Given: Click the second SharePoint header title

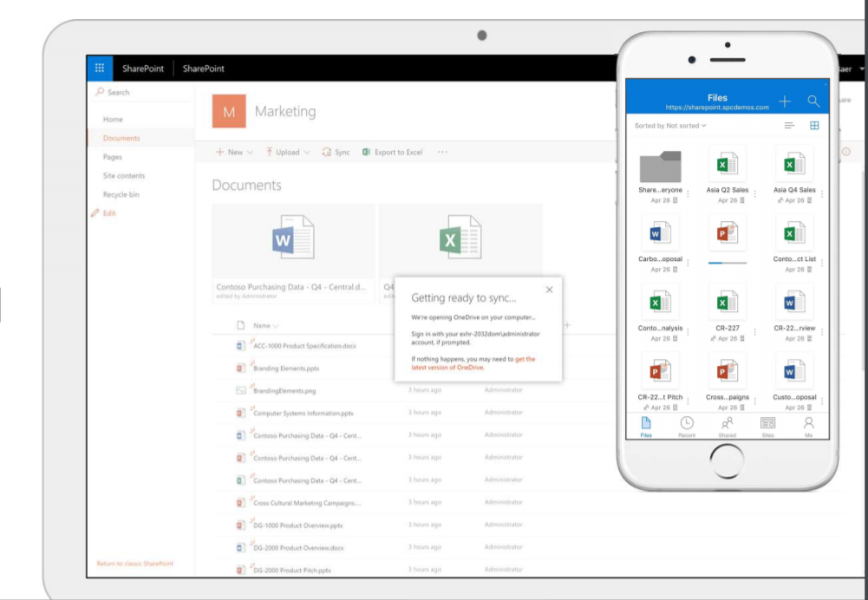Looking at the screenshot, I should [x=204, y=68].
